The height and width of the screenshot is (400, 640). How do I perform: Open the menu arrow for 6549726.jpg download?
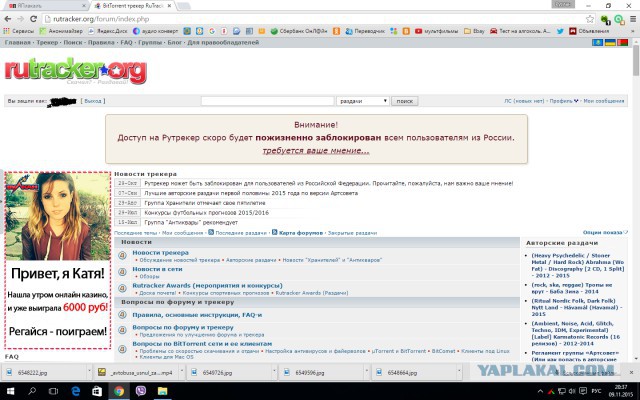[x=274, y=372]
